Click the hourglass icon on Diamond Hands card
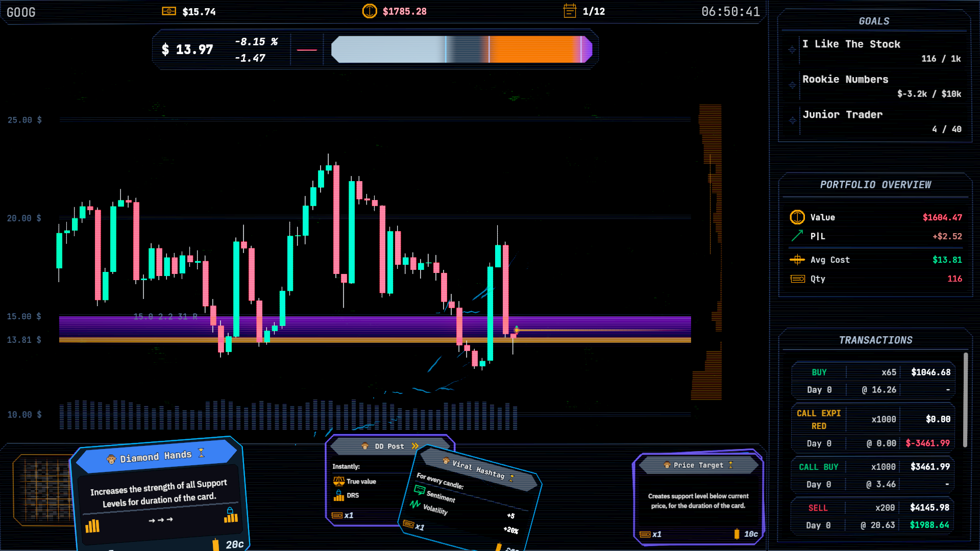Image resolution: width=980 pixels, height=551 pixels. [201, 453]
